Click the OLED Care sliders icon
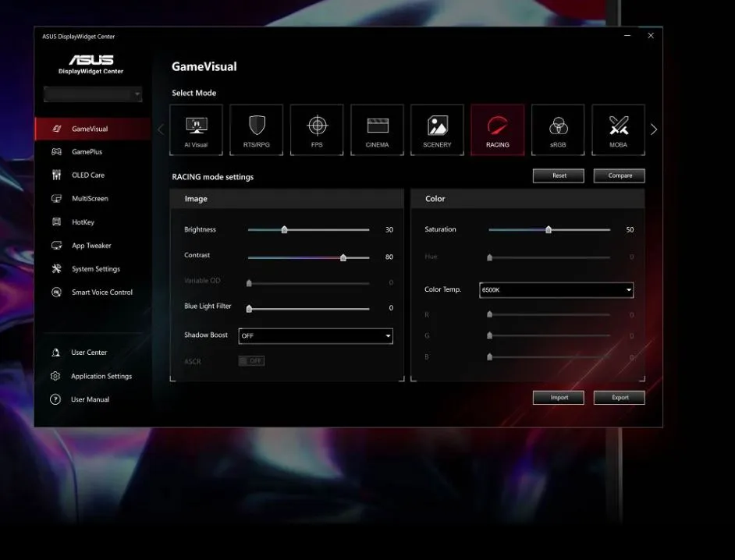 (56, 175)
